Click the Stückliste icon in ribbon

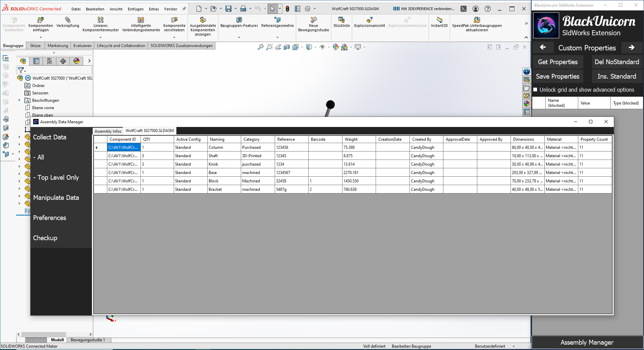coord(341,20)
